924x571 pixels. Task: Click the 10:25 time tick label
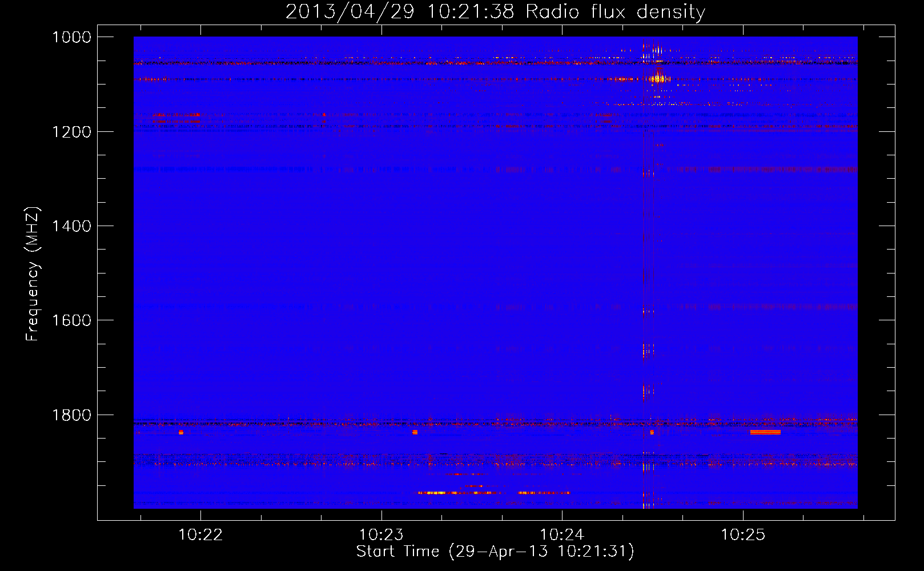pyautogui.click(x=742, y=534)
